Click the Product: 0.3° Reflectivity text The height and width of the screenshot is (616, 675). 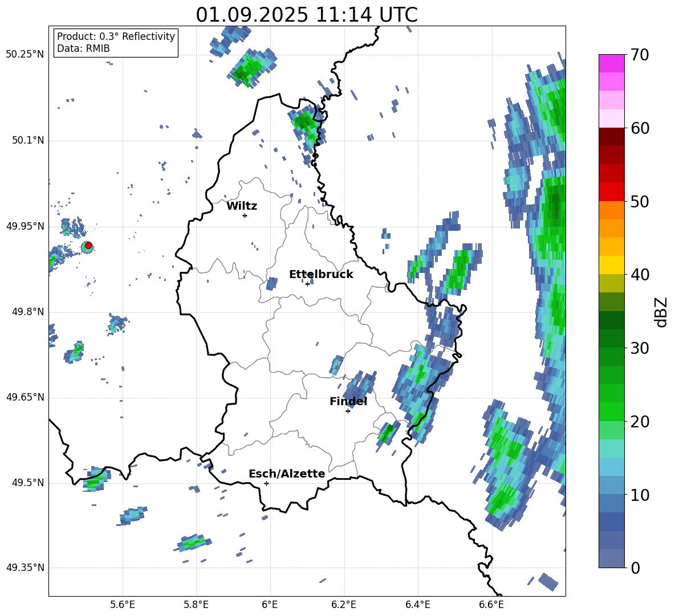(116, 36)
